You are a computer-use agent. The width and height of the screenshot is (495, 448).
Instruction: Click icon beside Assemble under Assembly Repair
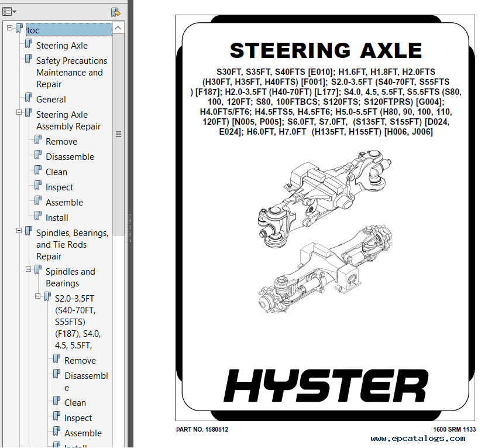38,200
